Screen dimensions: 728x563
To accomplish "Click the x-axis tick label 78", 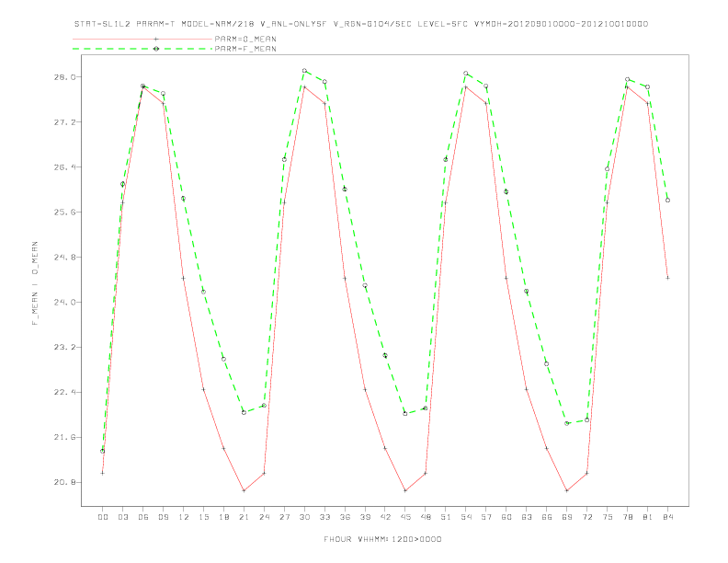I will pyautogui.click(x=628, y=517).
